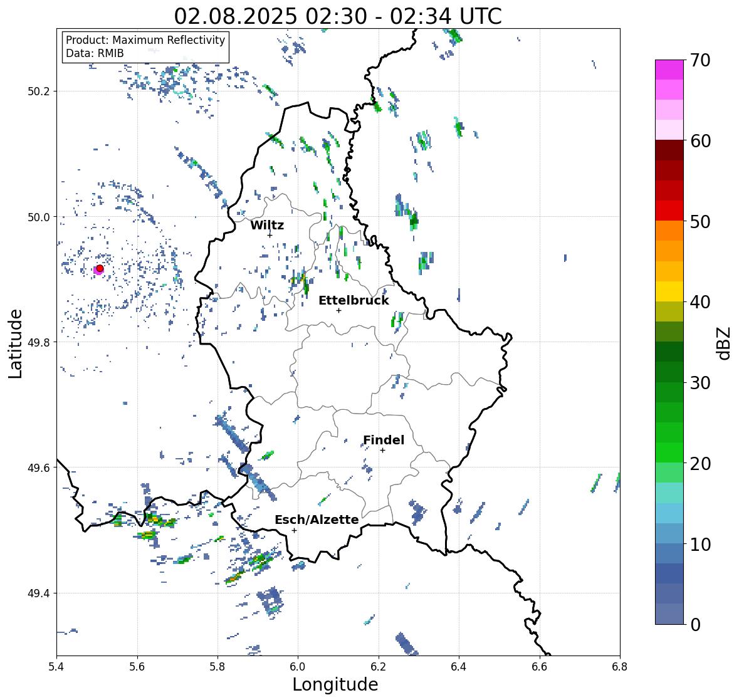Click the light cyan colorbar segment above 10
739x700 pixels.
click(669, 513)
